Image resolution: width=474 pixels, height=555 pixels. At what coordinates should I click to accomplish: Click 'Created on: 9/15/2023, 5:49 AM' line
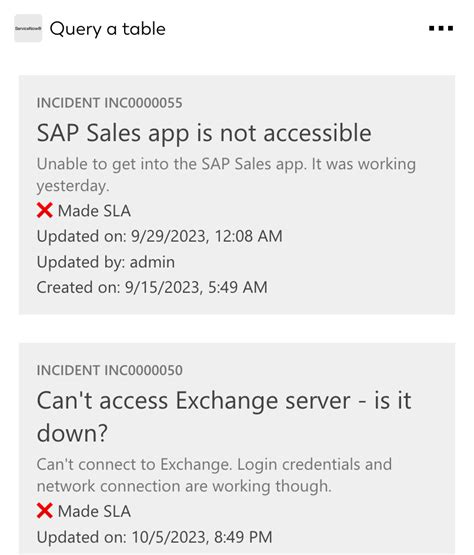tap(152, 287)
